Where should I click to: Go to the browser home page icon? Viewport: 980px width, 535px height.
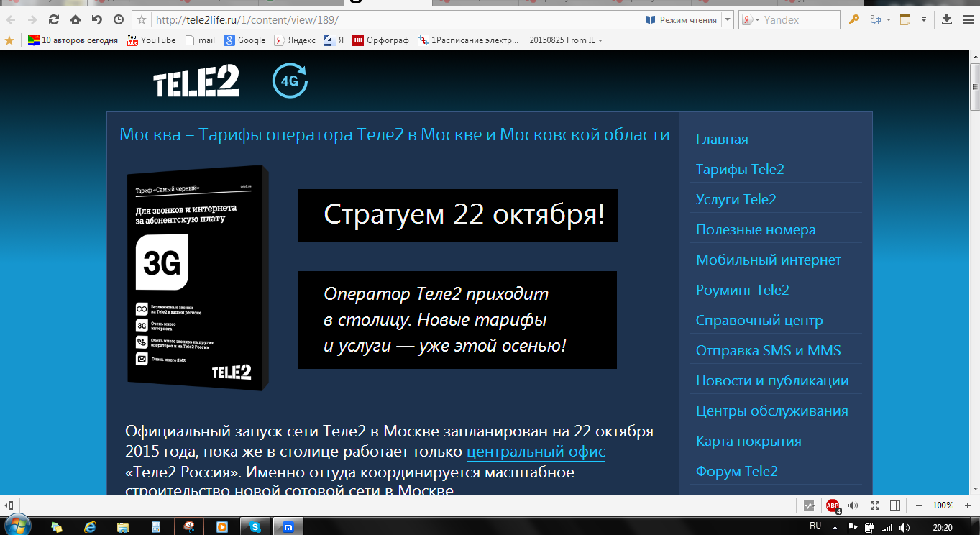coord(75,19)
